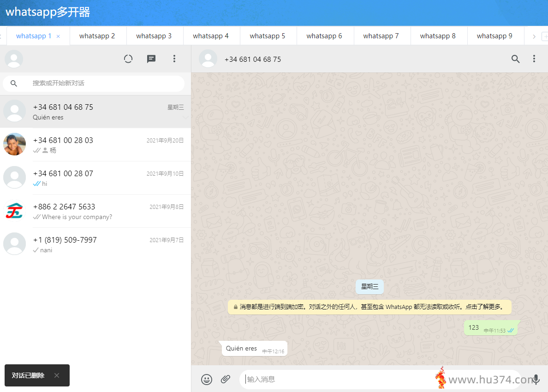The height and width of the screenshot is (392, 548).
Task: Open the sidebar three-dot menu
Action: pyautogui.click(x=174, y=59)
